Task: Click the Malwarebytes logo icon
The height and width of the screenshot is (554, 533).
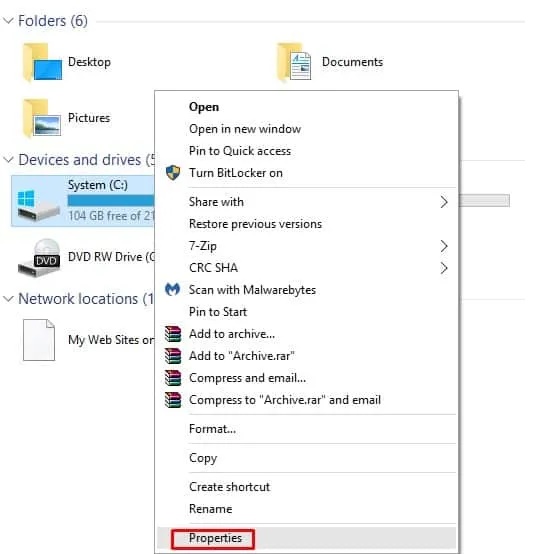Action: point(172,290)
